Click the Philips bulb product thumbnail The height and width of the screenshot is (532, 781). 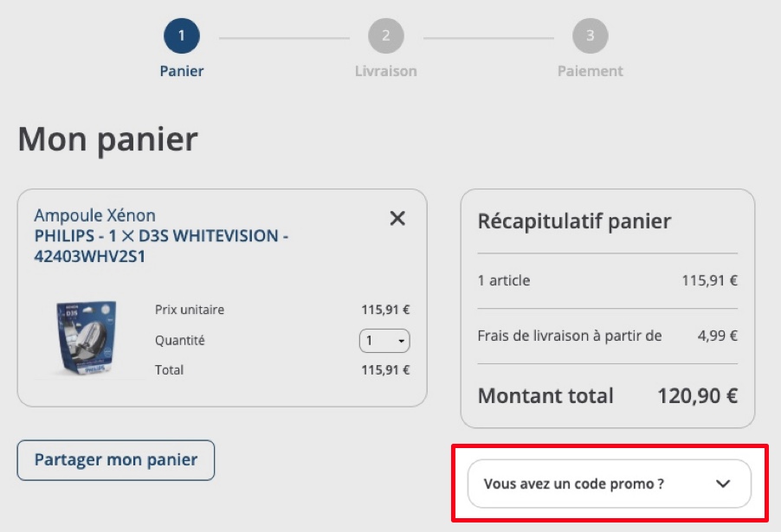pos(87,339)
